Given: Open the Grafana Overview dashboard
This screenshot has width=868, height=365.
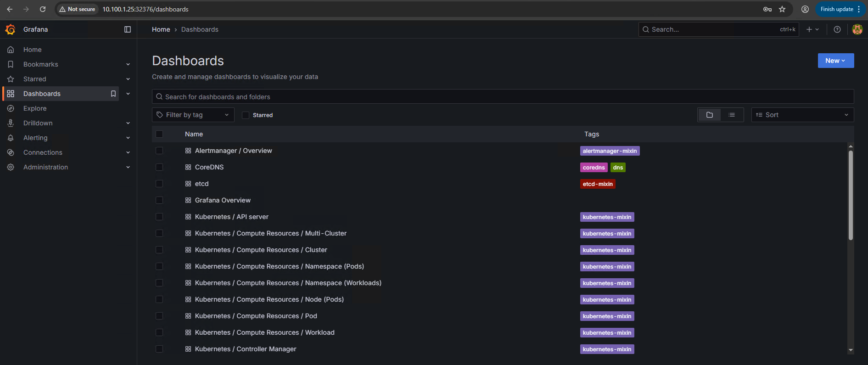Looking at the screenshot, I should (223, 200).
